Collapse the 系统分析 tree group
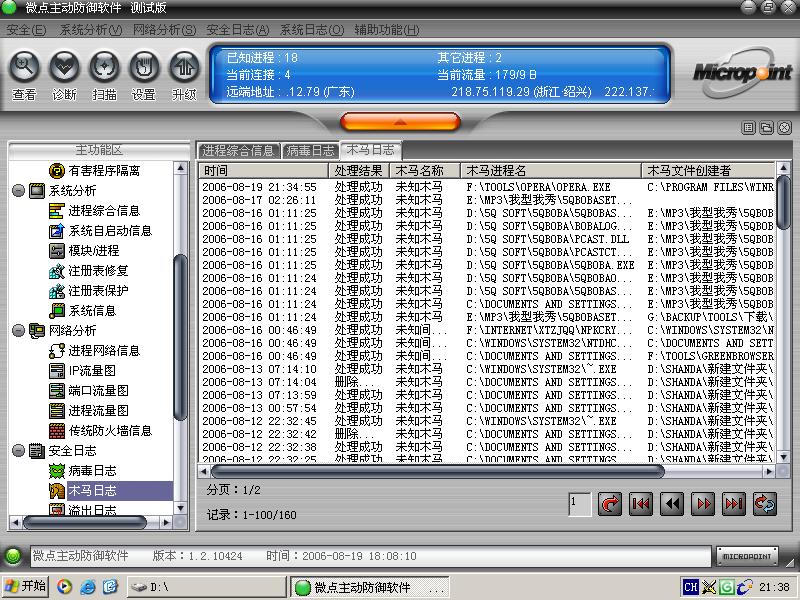This screenshot has width=800, height=600. pos(18,191)
